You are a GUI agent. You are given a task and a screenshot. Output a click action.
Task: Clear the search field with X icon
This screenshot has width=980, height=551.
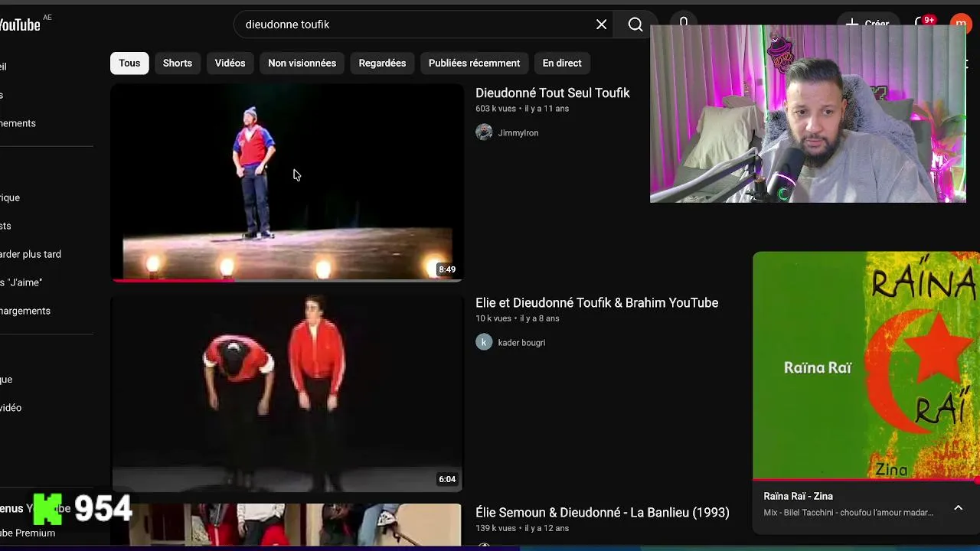(601, 24)
